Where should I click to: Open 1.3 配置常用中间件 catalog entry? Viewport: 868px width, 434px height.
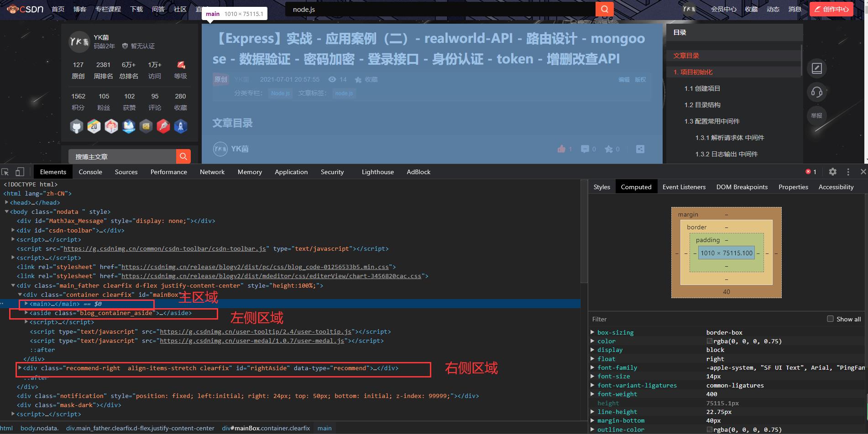tap(712, 121)
